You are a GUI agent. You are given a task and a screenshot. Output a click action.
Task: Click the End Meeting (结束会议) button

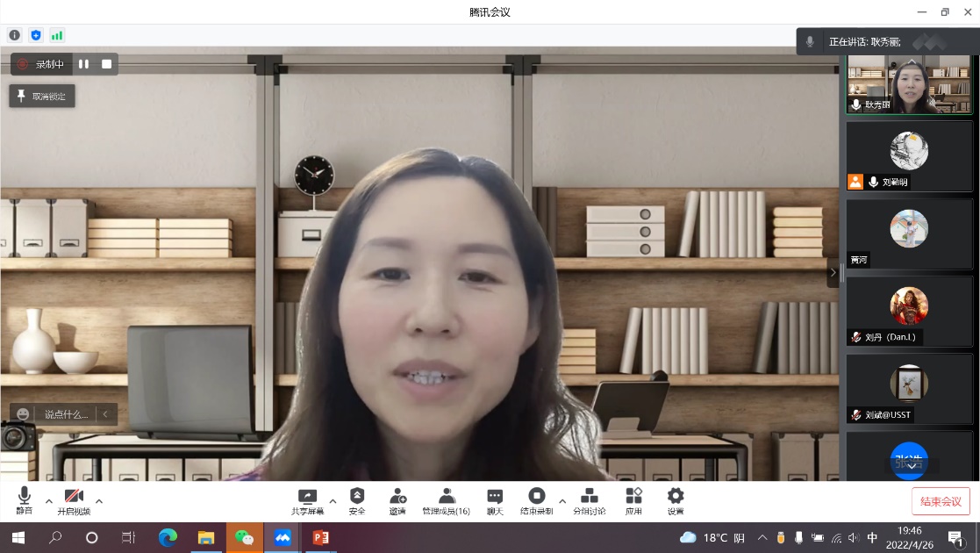[941, 501]
